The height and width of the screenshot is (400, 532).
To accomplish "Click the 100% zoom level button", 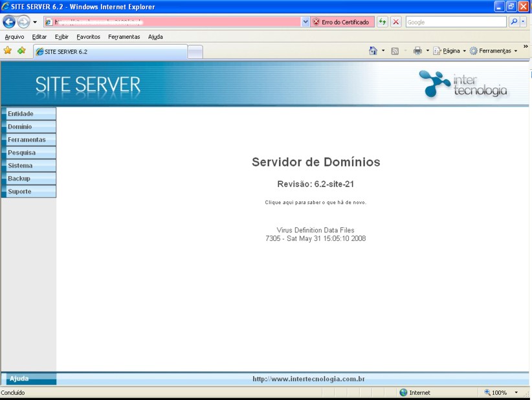I will (496, 392).
